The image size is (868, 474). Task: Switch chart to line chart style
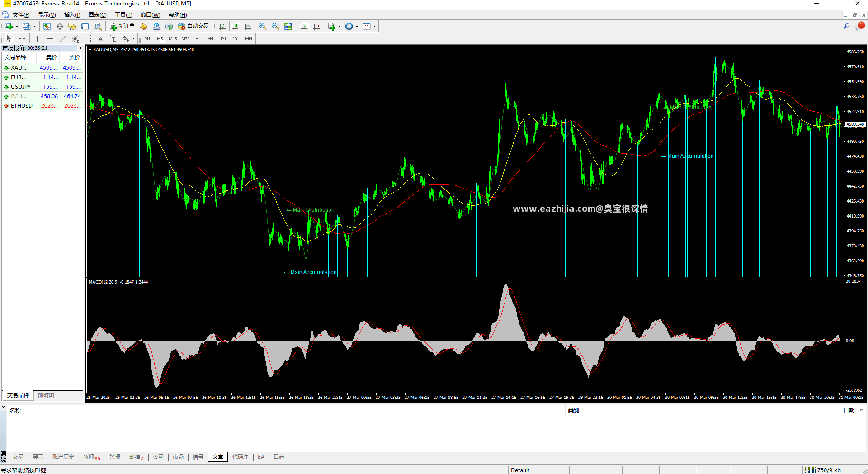click(x=248, y=26)
